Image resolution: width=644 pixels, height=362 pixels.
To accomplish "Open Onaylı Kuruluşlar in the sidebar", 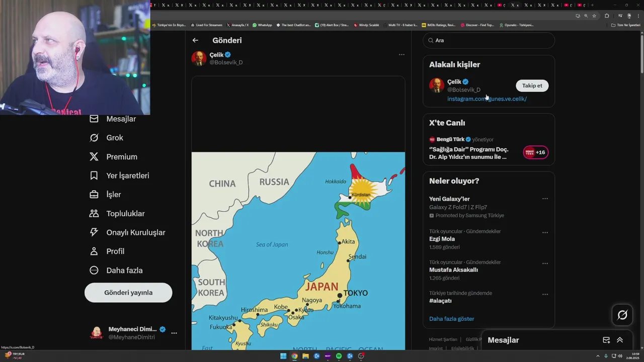I will (x=127, y=232).
